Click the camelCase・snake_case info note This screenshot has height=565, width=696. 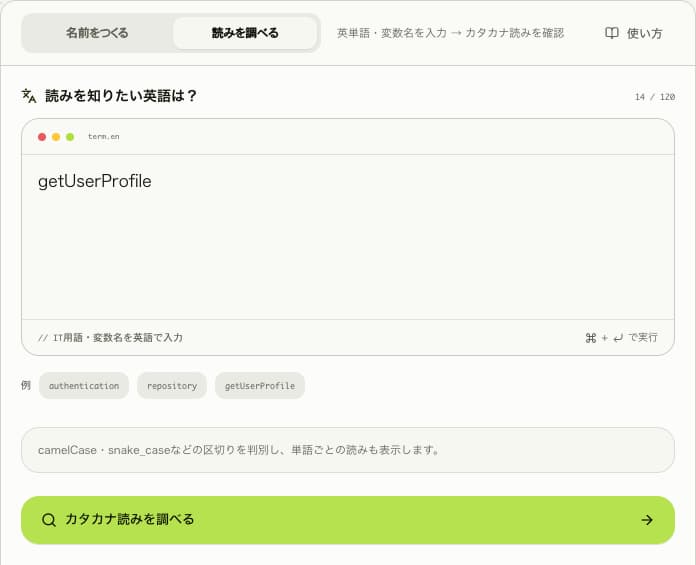348,450
